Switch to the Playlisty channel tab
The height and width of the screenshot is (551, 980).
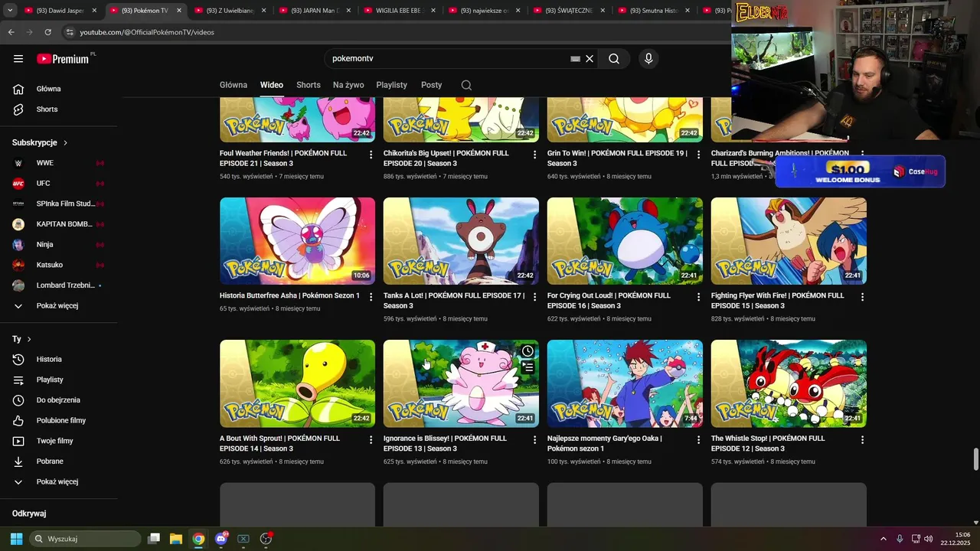(392, 85)
